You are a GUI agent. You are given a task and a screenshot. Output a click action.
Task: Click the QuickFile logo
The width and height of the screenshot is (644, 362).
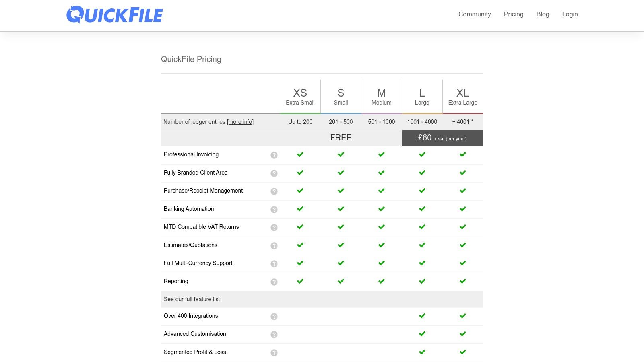tap(115, 14)
